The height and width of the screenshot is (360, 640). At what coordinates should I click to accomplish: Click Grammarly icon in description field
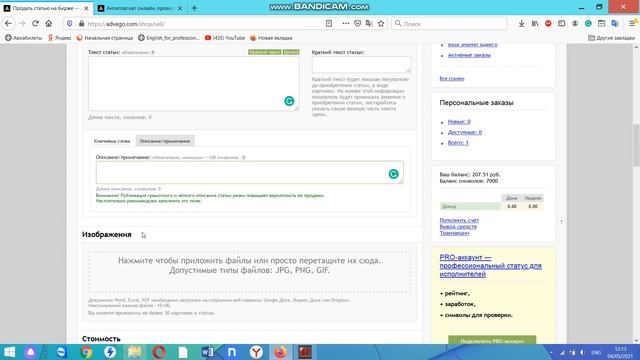click(x=393, y=174)
